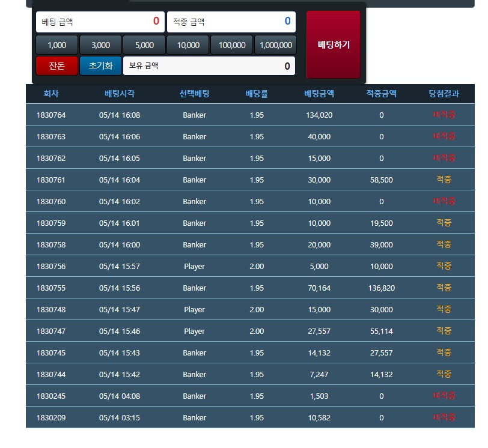Click Player selection in round 1830756
488x448 pixels.
tap(195, 267)
